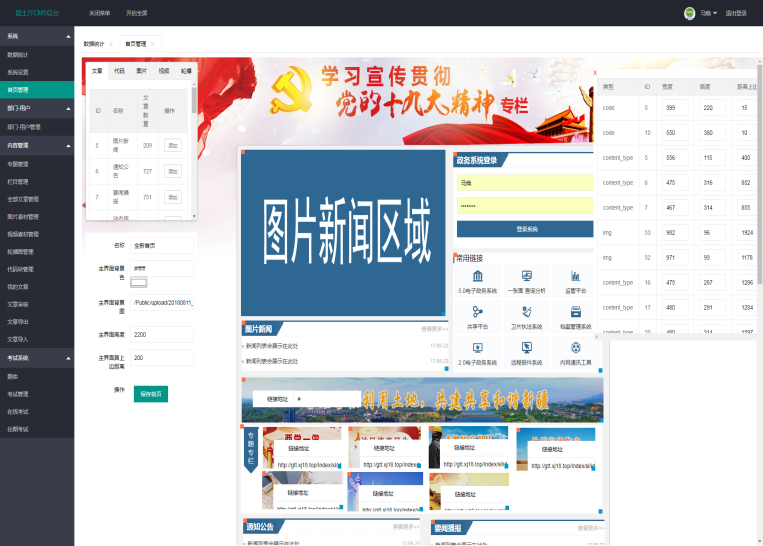The image size is (763, 546).
Task: Select the 代码 tab in the component panel
Action: 119,71
